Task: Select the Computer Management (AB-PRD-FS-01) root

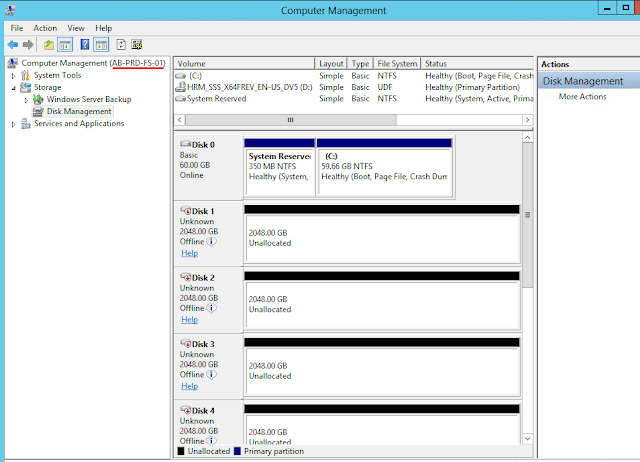Action: [x=93, y=63]
